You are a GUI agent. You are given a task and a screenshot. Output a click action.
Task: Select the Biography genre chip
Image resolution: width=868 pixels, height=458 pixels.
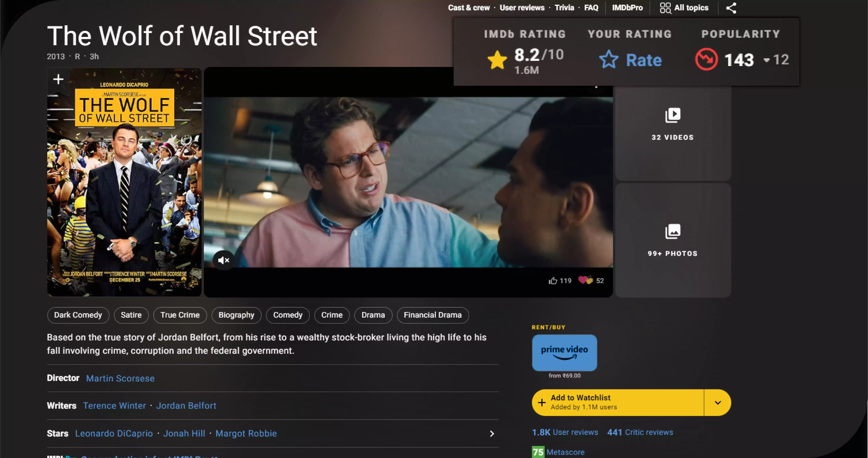click(236, 315)
